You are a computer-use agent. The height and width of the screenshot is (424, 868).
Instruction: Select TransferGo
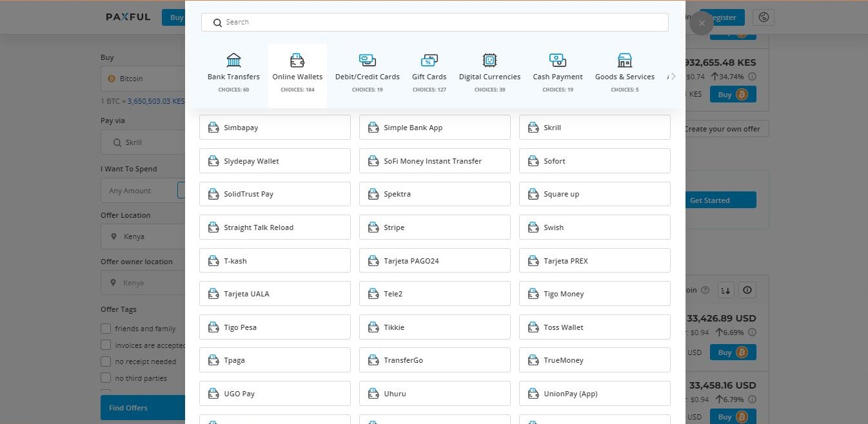435,360
